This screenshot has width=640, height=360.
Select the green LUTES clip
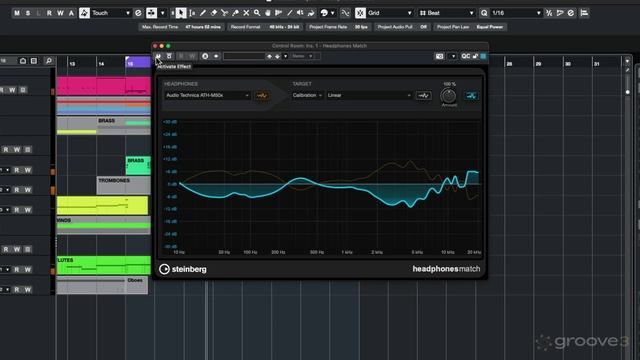click(x=104, y=265)
